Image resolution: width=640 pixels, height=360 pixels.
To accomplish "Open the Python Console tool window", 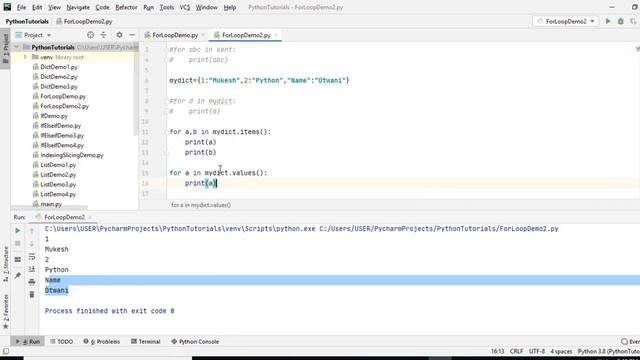I will tap(195, 342).
